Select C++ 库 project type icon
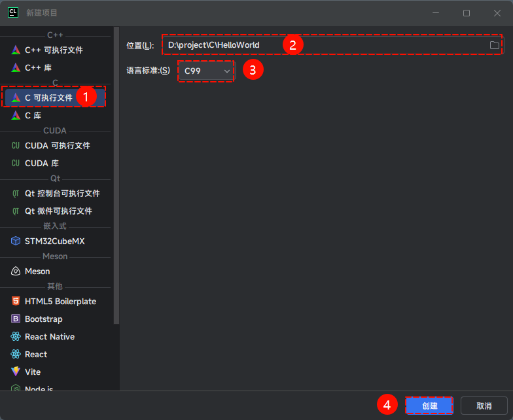 pos(16,67)
